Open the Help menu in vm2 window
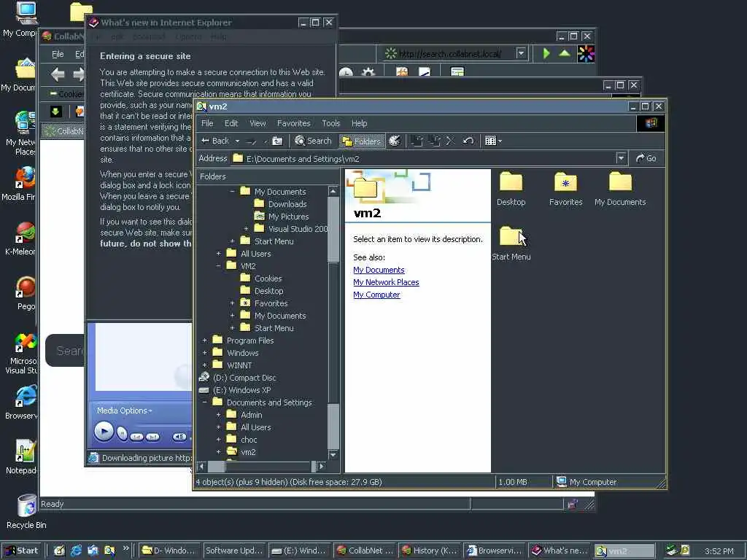747x560 pixels. (x=359, y=123)
